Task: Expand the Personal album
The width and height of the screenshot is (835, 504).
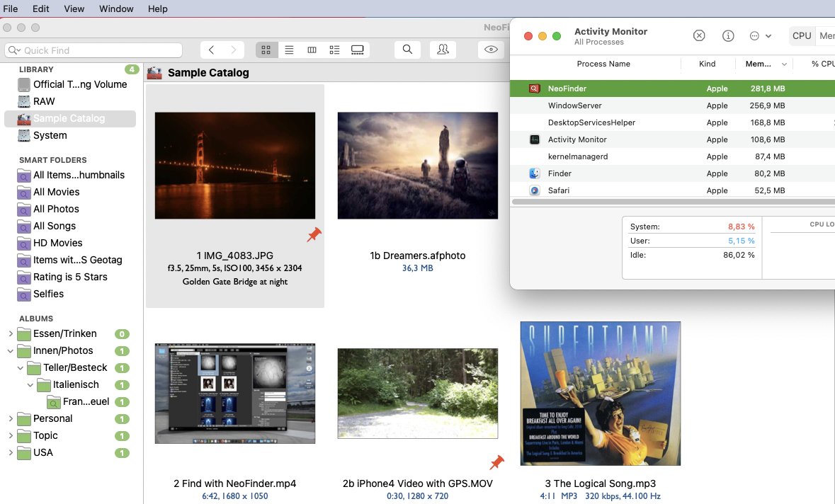Action: pyautogui.click(x=10, y=419)
